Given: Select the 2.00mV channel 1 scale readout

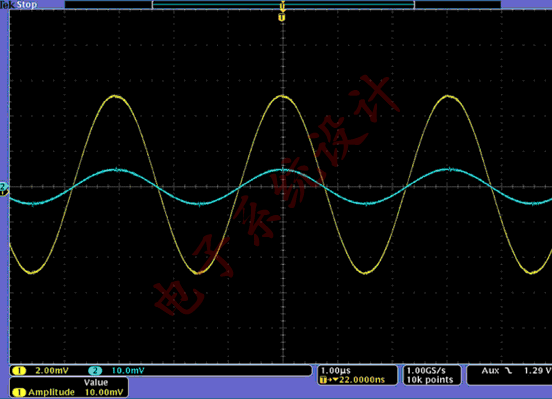Looking at the screenshot, I should coord(52,370).
